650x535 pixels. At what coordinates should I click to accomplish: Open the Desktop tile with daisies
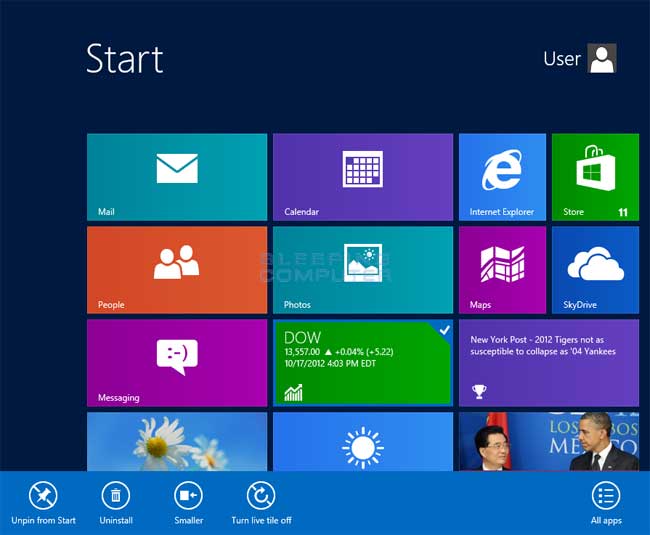point(177,441)
